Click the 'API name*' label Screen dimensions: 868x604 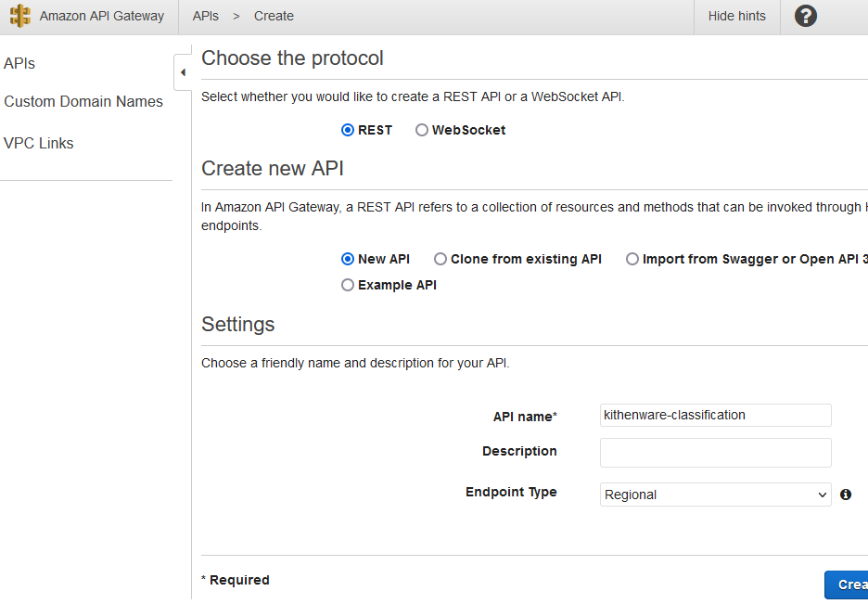(x=525, y=417)
